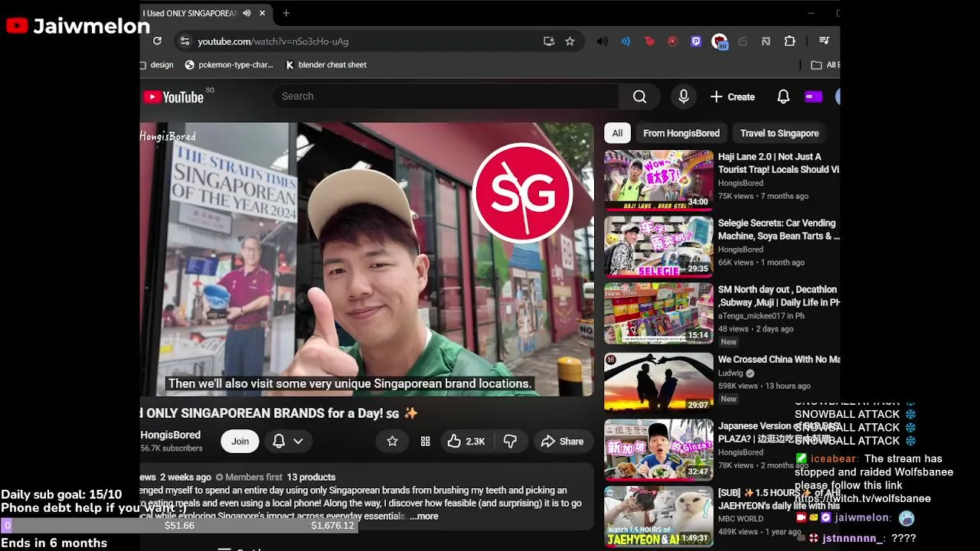Open the purple P shield extension
The image size is (980, 551).
point(696,41)
